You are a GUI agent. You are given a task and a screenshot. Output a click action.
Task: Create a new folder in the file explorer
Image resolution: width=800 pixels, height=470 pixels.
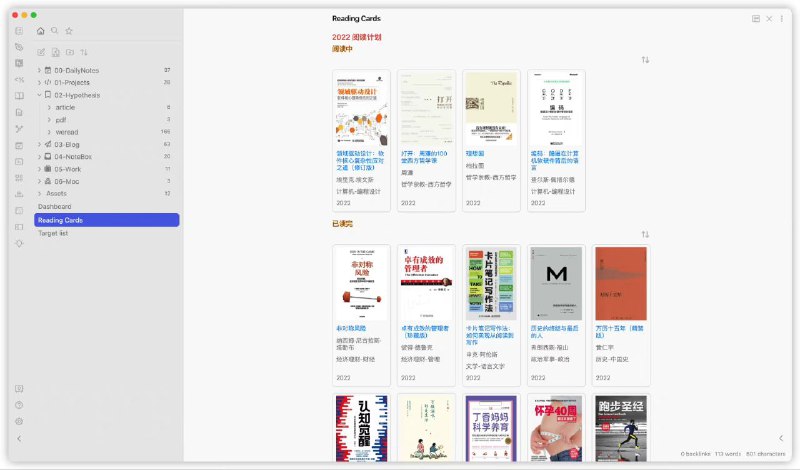(x=70, y=52)
